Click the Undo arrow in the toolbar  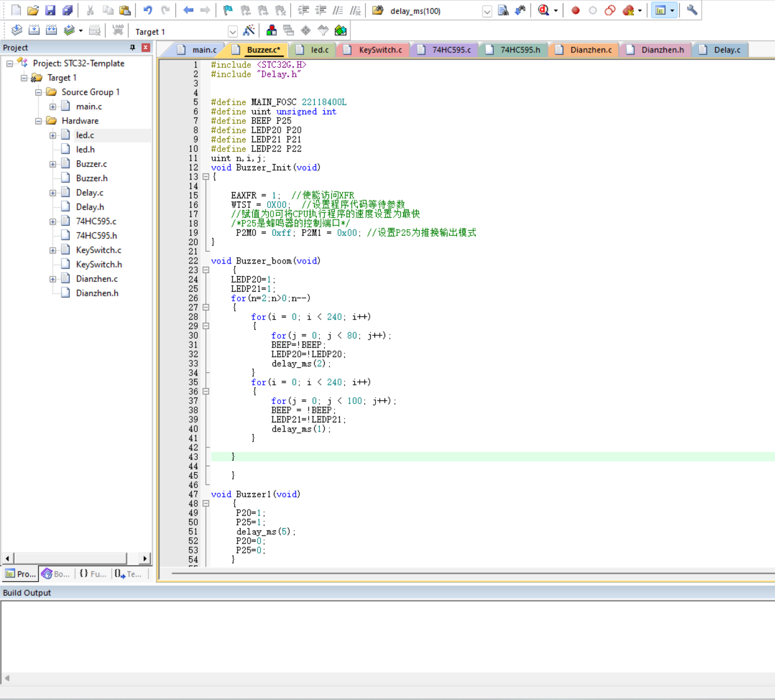[148, 11]
